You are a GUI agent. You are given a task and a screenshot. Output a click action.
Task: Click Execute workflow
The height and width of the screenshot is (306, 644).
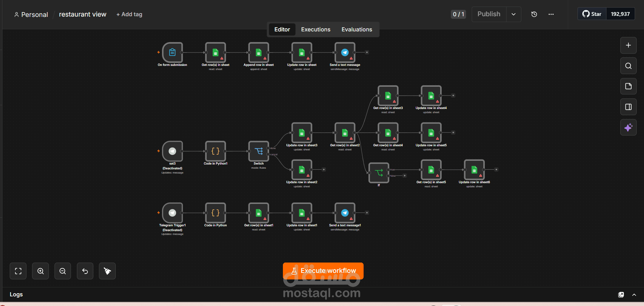click(x=323, y=271)
